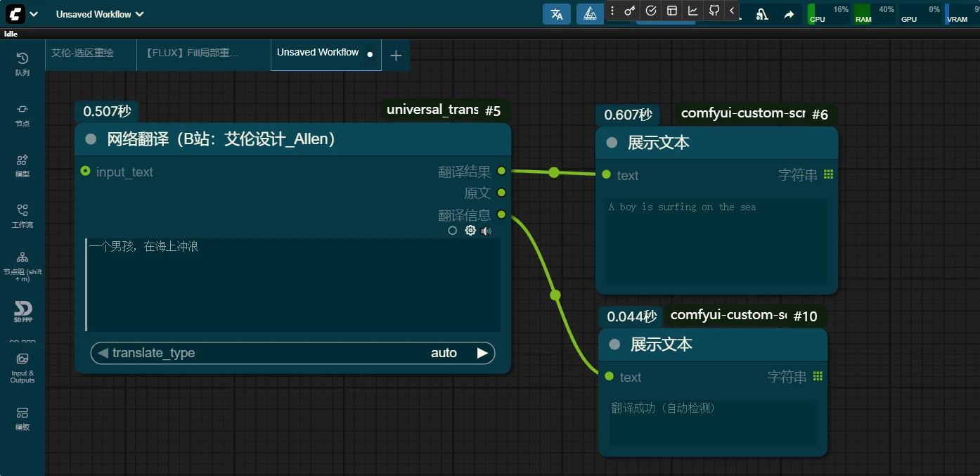Click the key icon in floating toolbar
The image size is (980, 476).
tap(630, 11)
